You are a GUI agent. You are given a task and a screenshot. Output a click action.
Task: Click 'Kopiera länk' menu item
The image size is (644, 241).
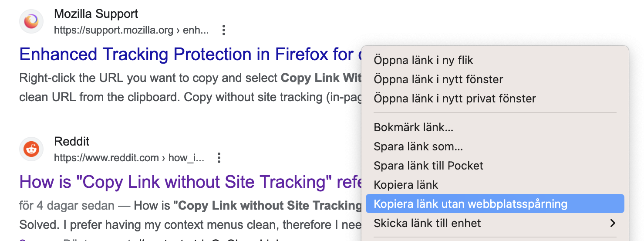click(406, 185)
